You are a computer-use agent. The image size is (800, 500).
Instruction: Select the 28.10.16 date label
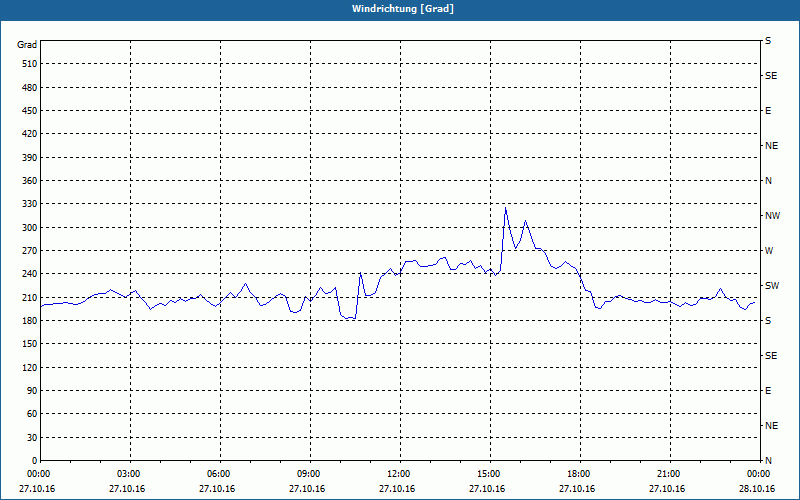click(x=757, y=489)
